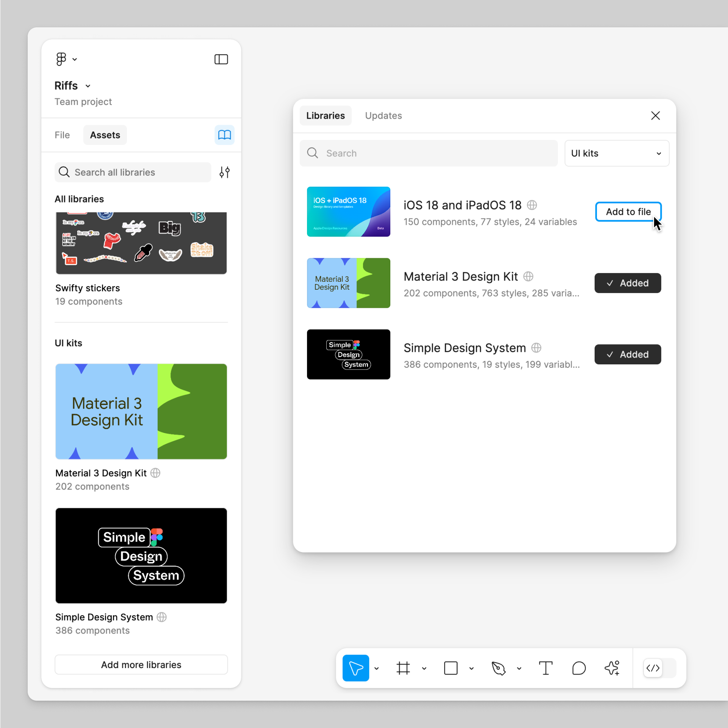Toggle Dev Mode with the code switch
Screen dimensions: 728x728
(653, 668)
